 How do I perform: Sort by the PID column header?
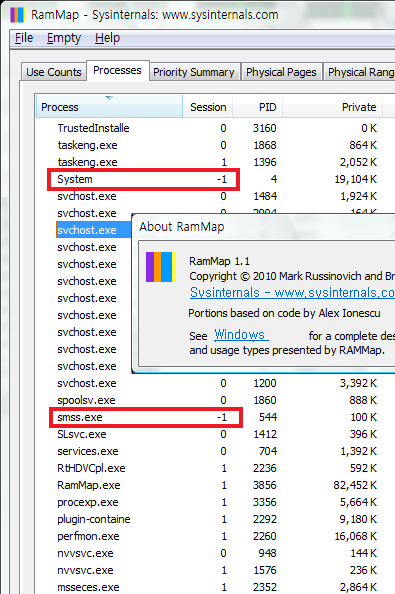258,107
